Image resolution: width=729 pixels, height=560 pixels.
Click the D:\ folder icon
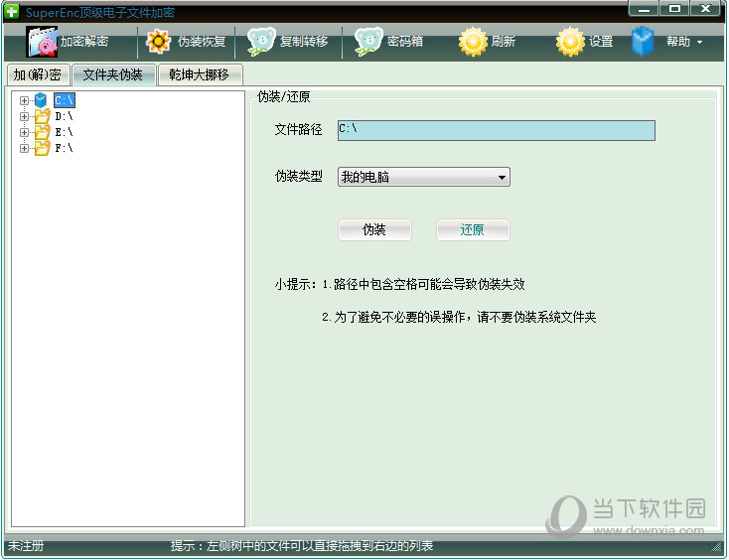click(42, 116)
